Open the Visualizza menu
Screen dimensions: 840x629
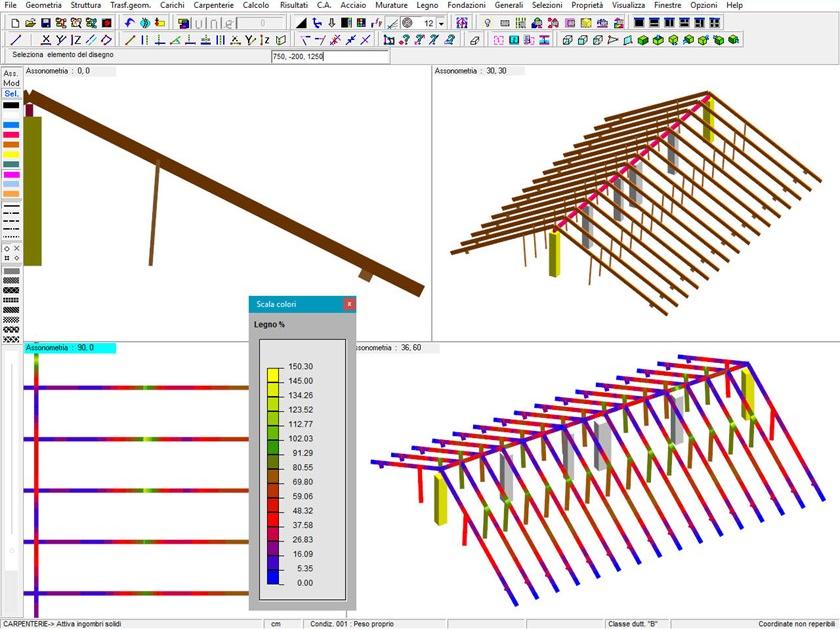click(x=628, y=5)
